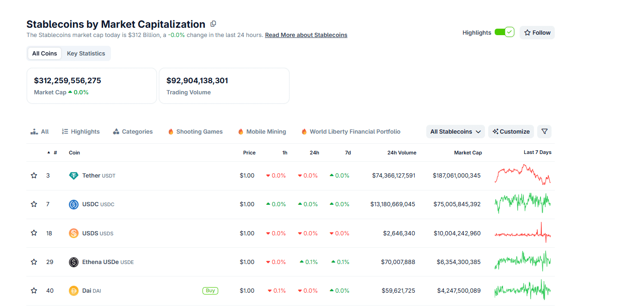Screen dimensions: 644x307
Task: Switch to the Key Statistics tab
Action: pyautogui.click(x=86, y=53)
